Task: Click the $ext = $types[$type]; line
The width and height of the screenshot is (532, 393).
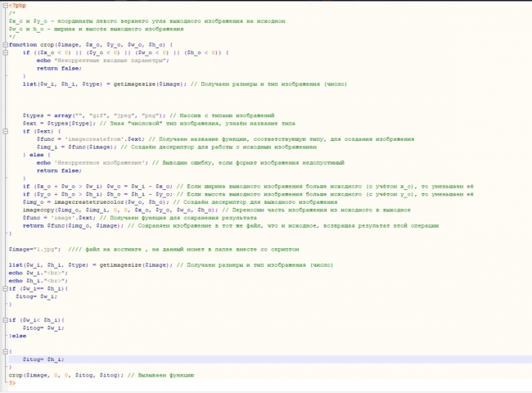Action: point(159,123)
